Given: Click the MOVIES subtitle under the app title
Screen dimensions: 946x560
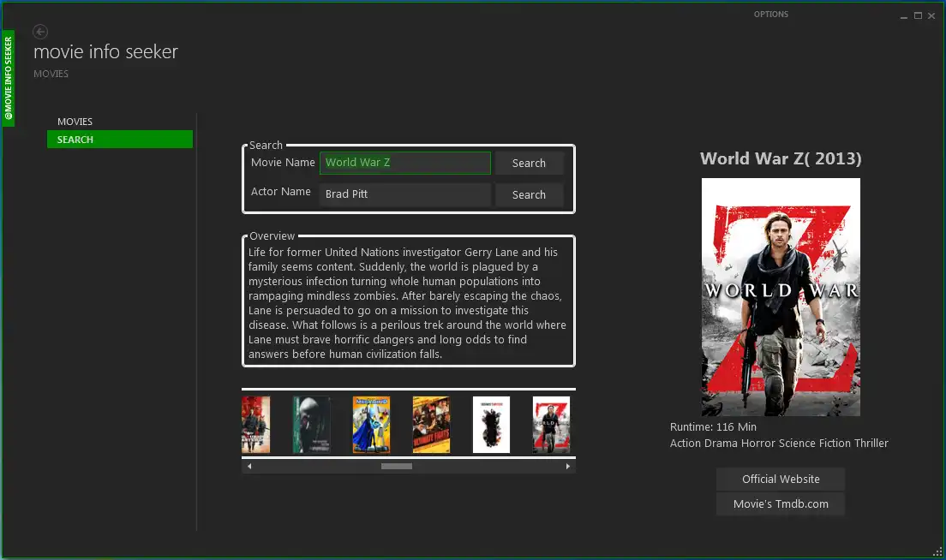Looking at the screenshot, I should (51, 74).
